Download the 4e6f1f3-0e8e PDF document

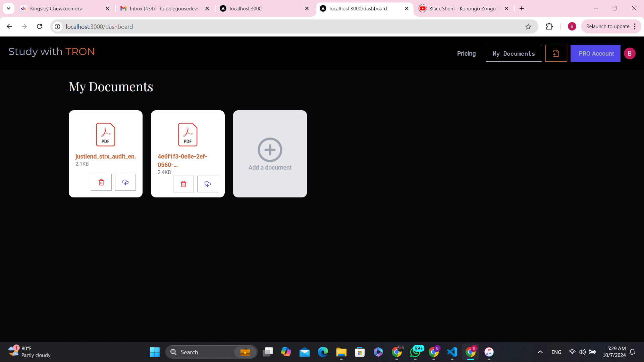click(207, 184)
